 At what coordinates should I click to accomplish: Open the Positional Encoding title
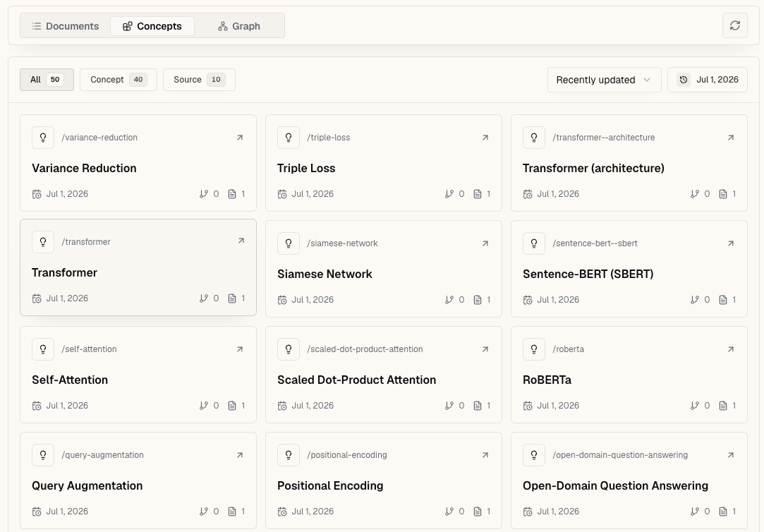click(x=330, y=485)
